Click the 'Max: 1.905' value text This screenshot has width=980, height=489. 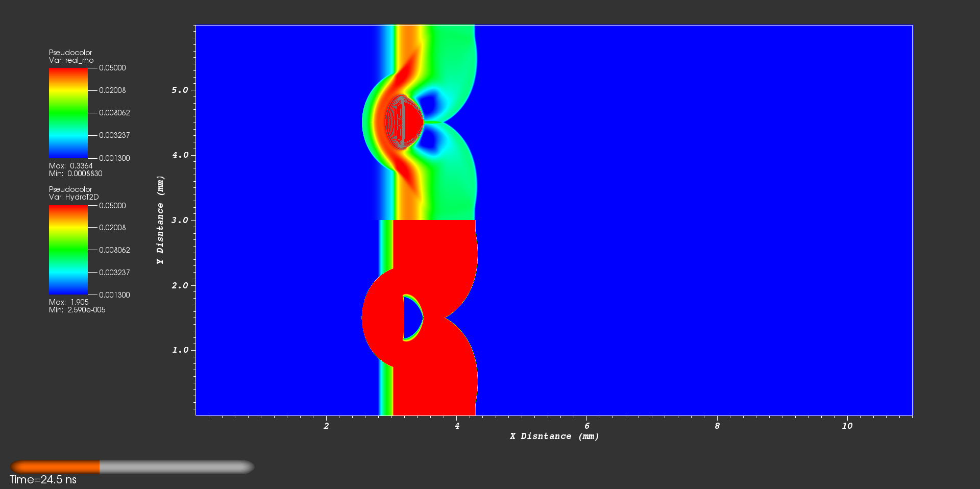pos(69,302)
